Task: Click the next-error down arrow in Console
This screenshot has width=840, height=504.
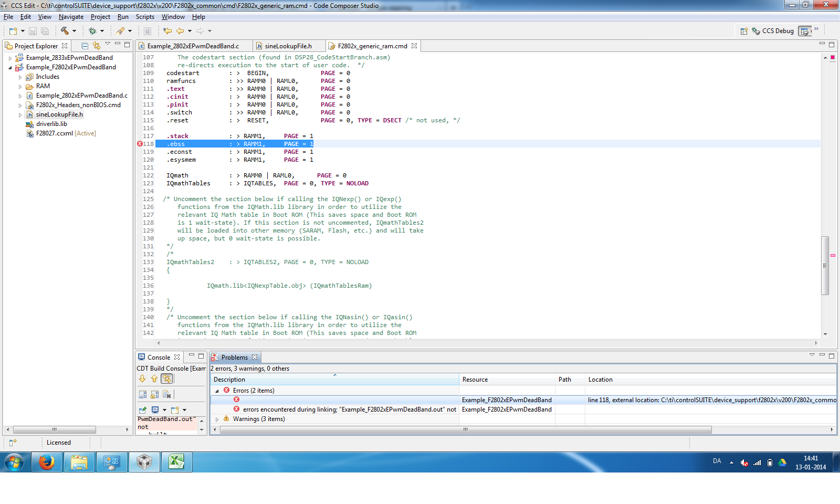Action: tap(142, 379)
